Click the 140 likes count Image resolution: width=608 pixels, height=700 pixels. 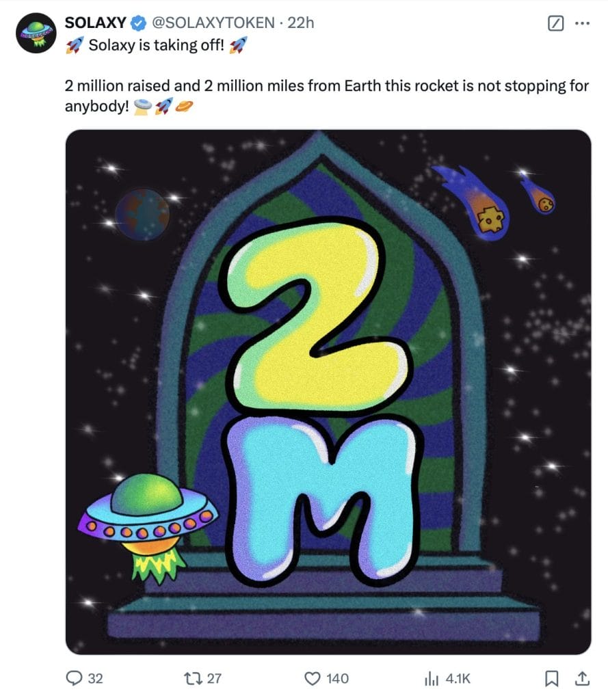[338, 678]
